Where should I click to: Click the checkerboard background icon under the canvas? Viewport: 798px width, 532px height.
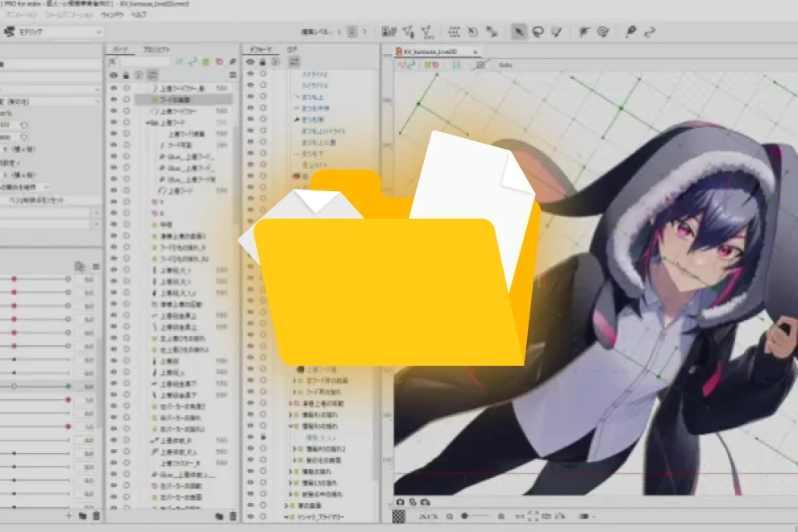tap(399, 516)
